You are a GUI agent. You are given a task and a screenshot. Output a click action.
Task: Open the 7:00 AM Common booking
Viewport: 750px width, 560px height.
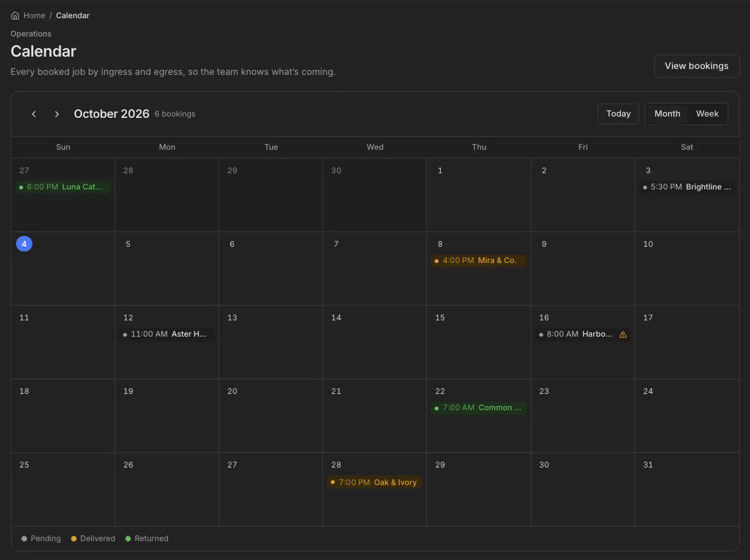pyautogui.click(x=479, y=408)
